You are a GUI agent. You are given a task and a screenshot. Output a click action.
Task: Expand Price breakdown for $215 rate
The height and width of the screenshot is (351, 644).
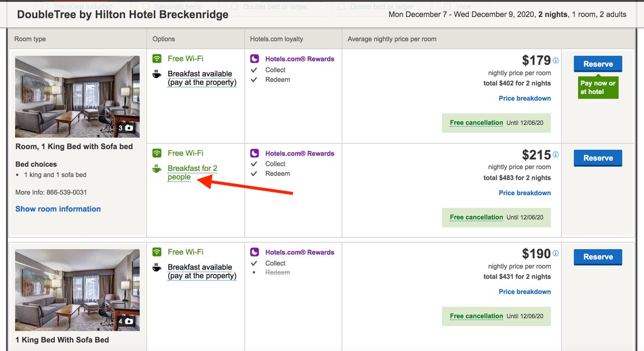tap(524, 193)
